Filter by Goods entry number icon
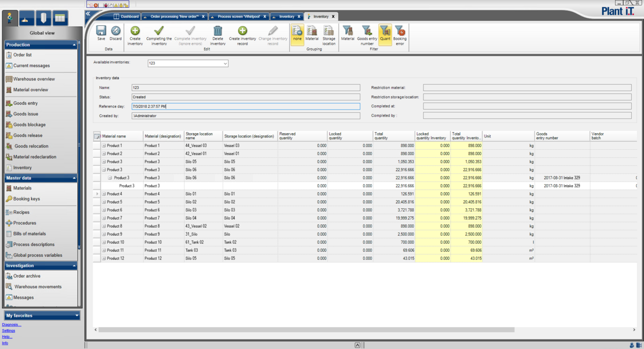The width and height of the screenshot is (644, 349). pyautogui.click(x=366, y=31)
